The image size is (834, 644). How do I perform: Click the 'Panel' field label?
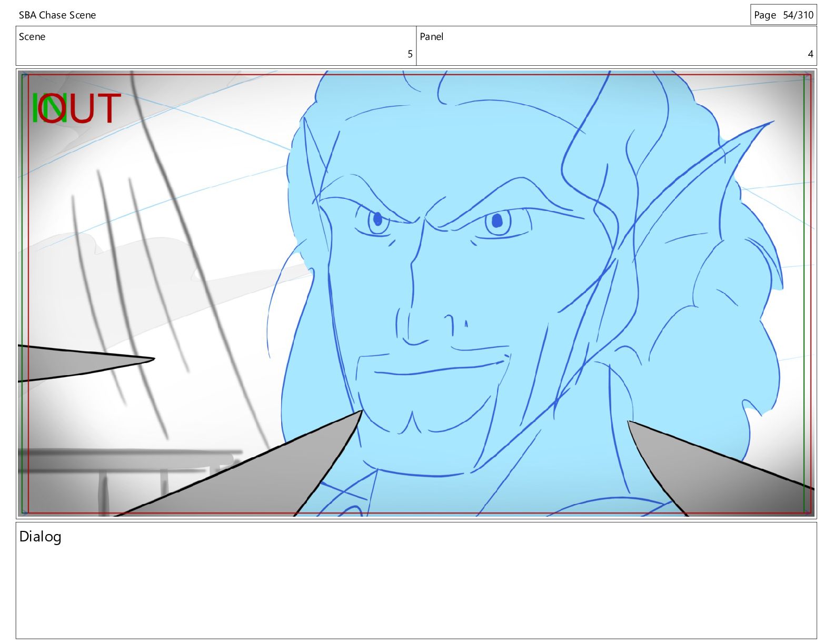coord(431,37)
